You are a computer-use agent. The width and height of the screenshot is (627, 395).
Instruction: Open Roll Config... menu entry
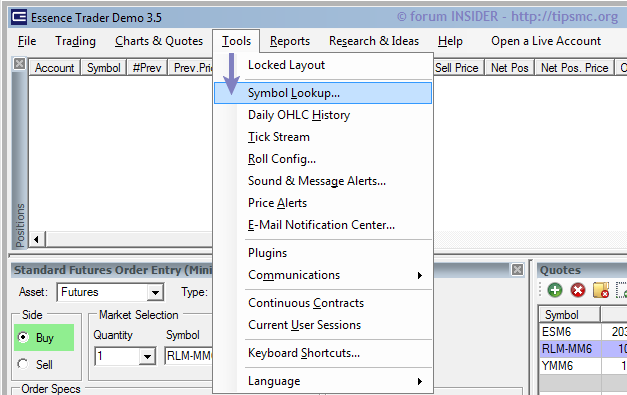coord(323,159)
